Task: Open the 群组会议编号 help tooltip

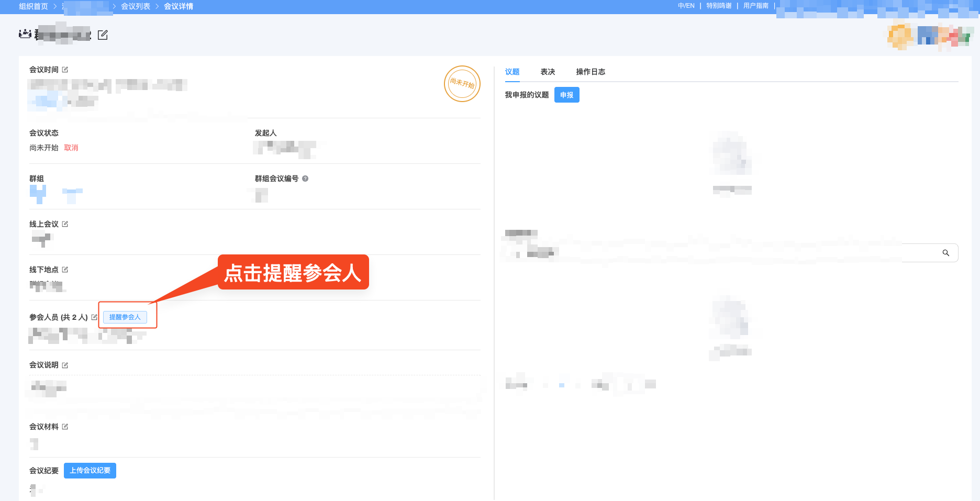Action: [x=306, y=178]
